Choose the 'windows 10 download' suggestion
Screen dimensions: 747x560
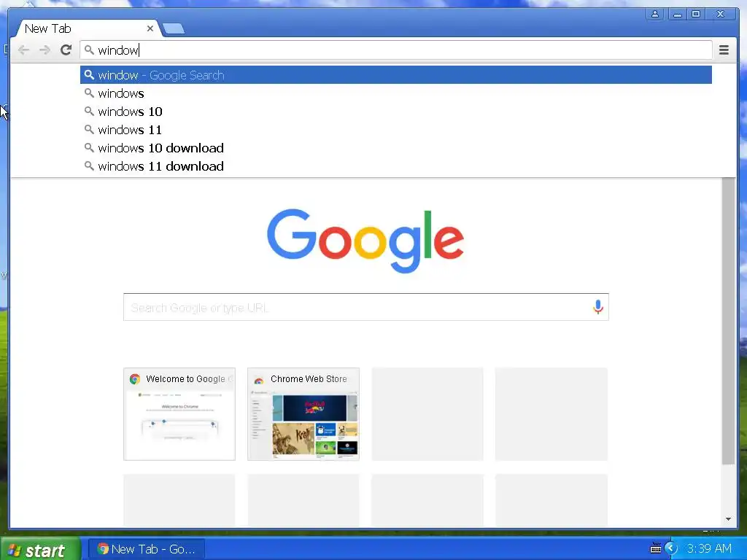(396, 148)
